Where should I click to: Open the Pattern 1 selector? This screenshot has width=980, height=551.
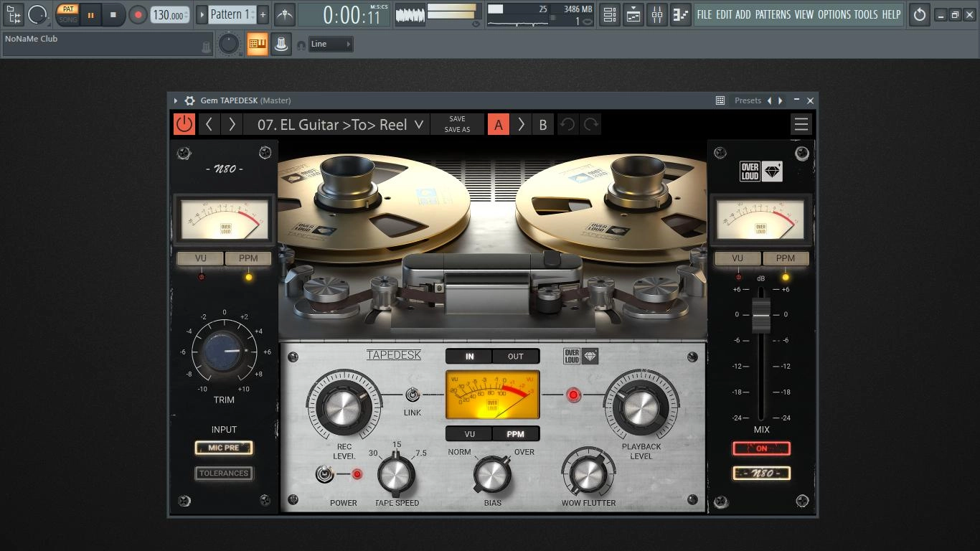click(x=232, y=14)
